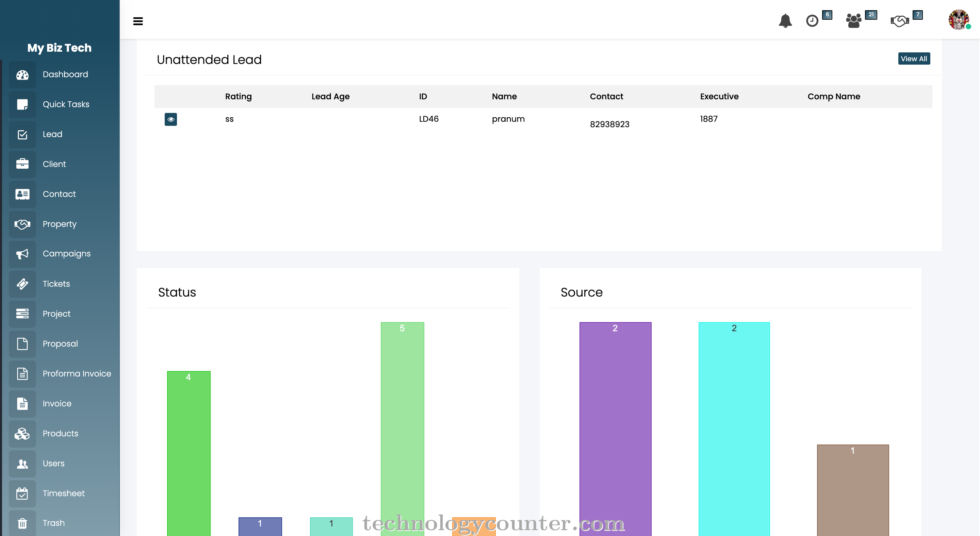Click the Contact column header
The height and width of the screenshot is (536, 980).
[606, 97]
